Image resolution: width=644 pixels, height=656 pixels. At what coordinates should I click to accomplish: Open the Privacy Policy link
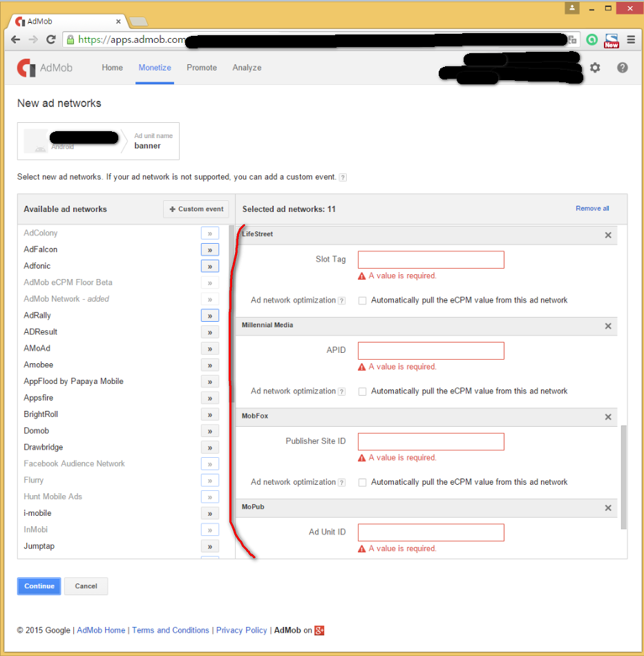click(241, 630)
